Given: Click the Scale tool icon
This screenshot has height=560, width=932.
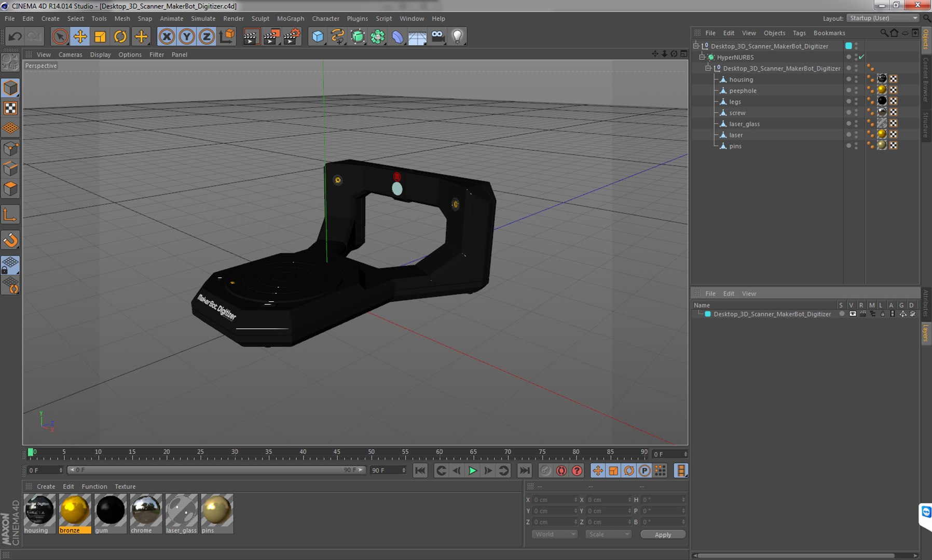Looking at the screenshot, I should (x=100, y=36).
